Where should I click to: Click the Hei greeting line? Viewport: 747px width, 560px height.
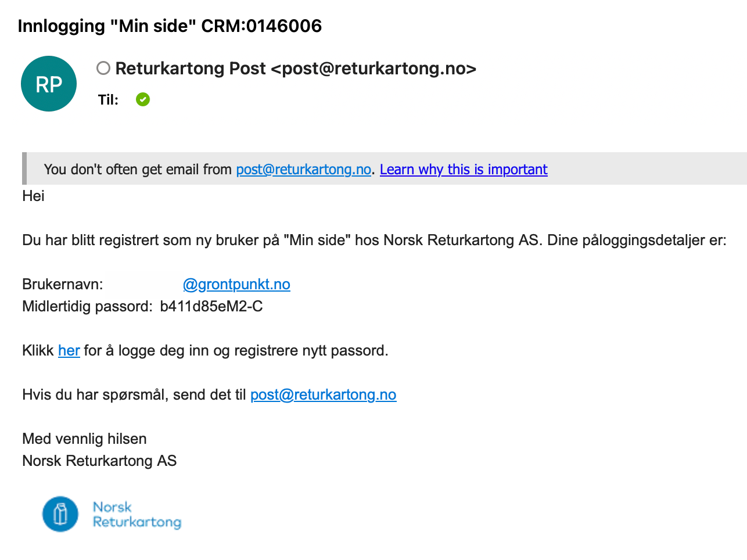click(33, 196)
